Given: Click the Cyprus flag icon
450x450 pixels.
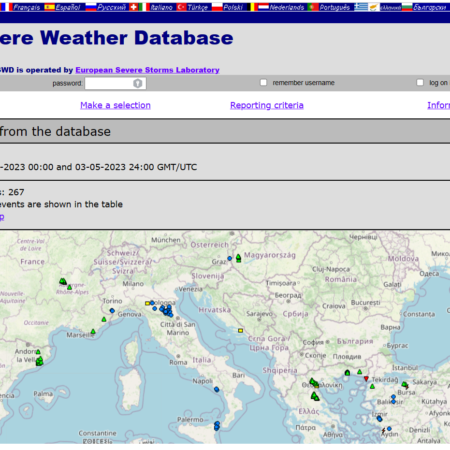Looking at the screenshot, I should click(374, 7).
